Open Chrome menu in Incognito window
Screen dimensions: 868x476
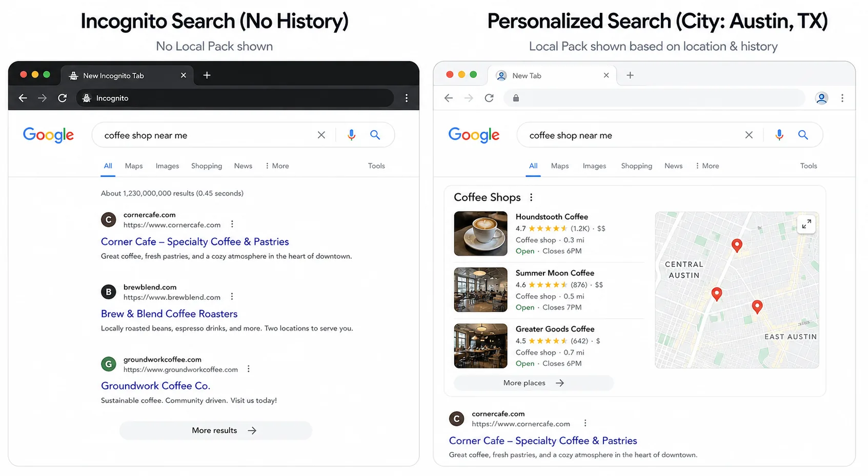coord(407,98)
